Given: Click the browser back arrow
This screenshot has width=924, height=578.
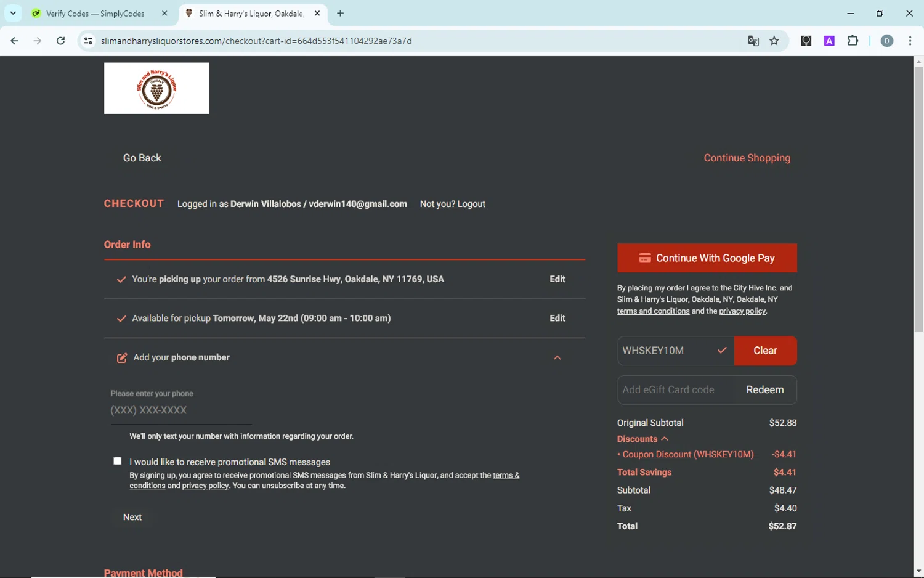Looking at the screenshot, I should [x=14, y=41].
